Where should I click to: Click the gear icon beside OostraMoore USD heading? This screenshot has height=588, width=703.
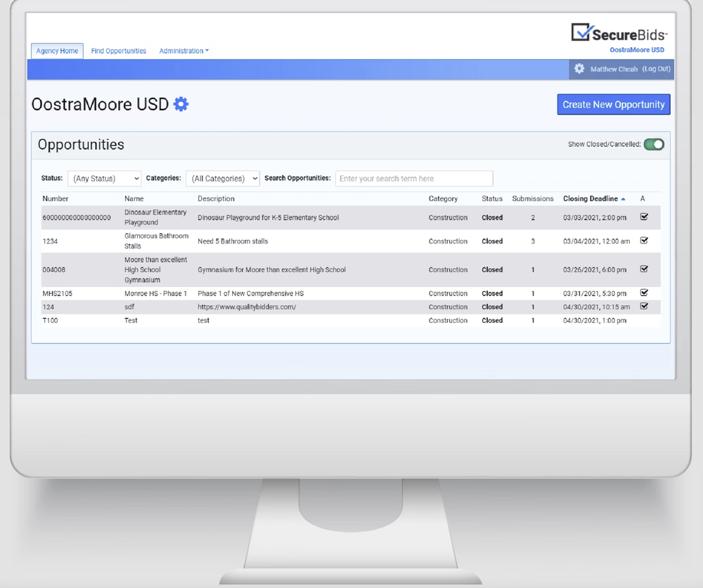tap(181, 104)
